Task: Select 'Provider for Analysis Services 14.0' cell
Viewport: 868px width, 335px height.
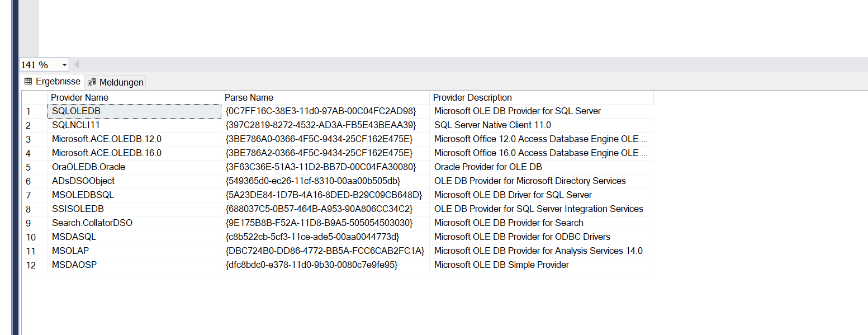Action: (541, 251)
